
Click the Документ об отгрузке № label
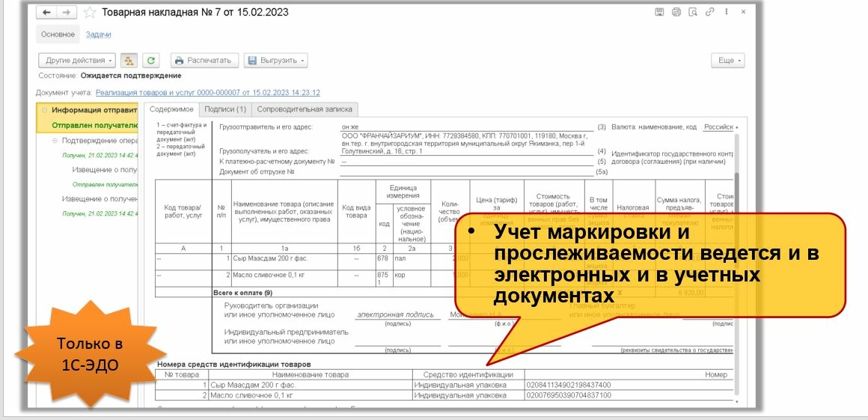click(258, 171)
